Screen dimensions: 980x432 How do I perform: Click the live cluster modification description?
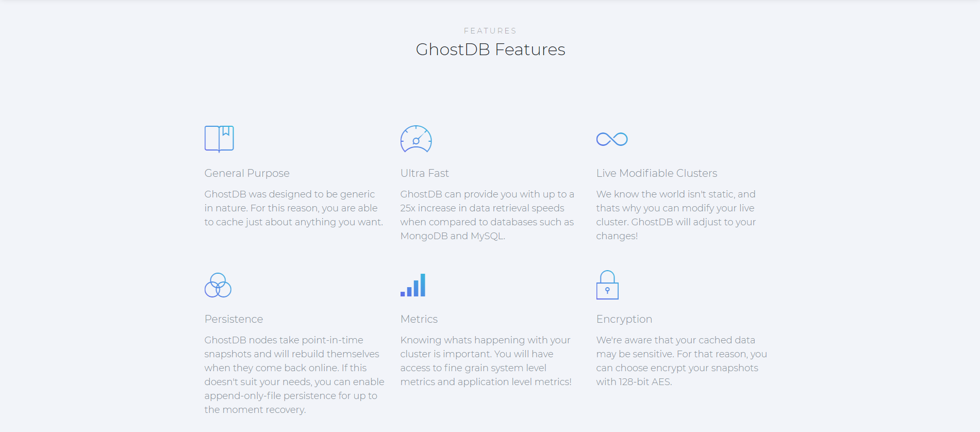coord(676,215)
